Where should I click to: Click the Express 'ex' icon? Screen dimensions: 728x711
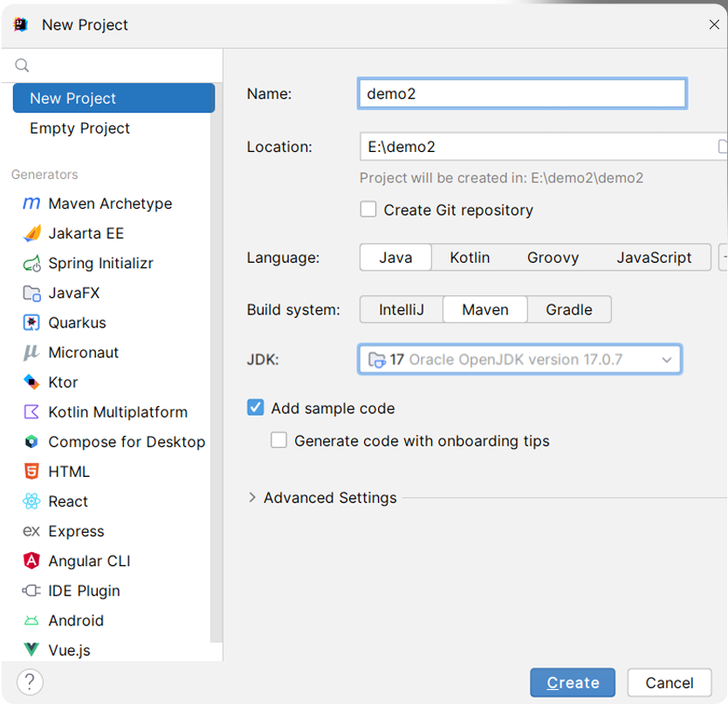coord(31,531)
